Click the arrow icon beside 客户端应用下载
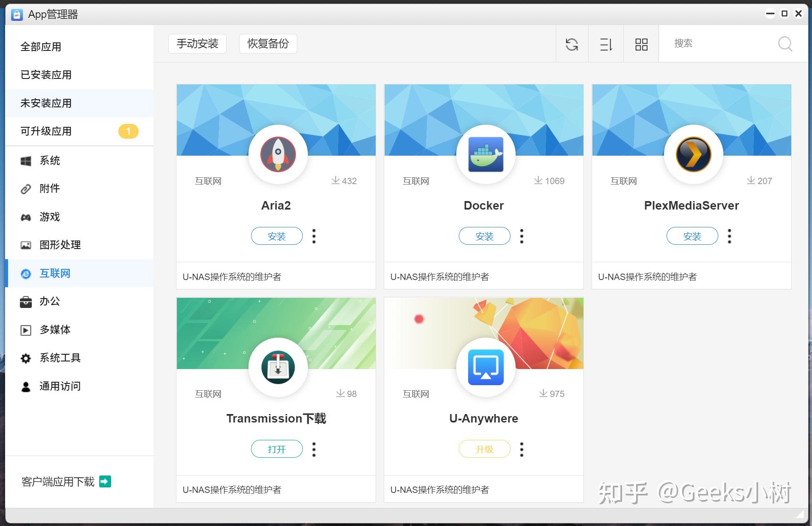The height and width of the screenshot is (526, 812). tap(105, 481)
